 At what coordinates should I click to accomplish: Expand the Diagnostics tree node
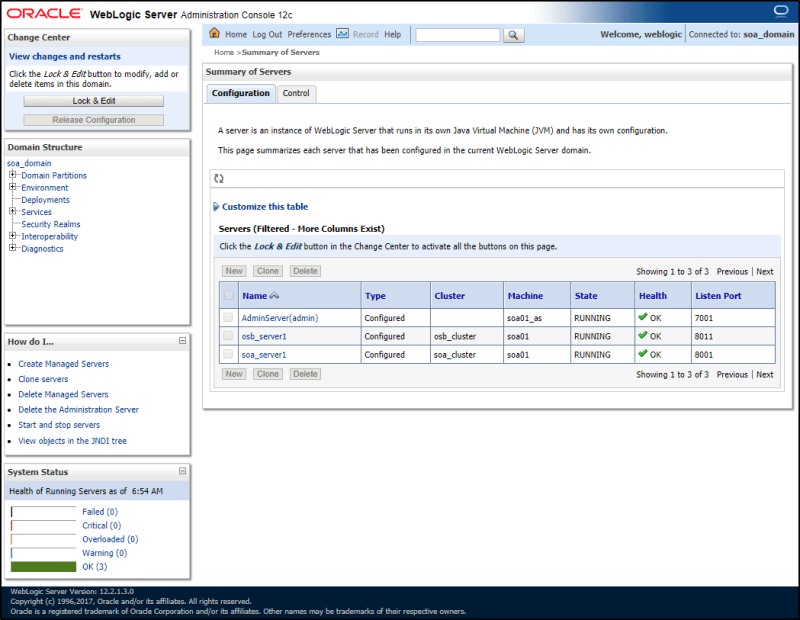pos(11,248)
